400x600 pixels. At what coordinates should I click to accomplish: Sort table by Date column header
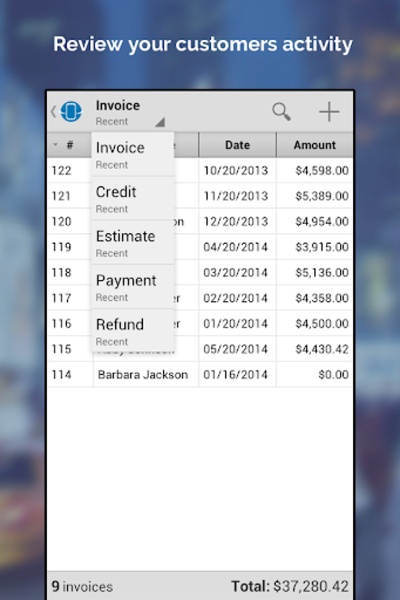pos(237,145)
